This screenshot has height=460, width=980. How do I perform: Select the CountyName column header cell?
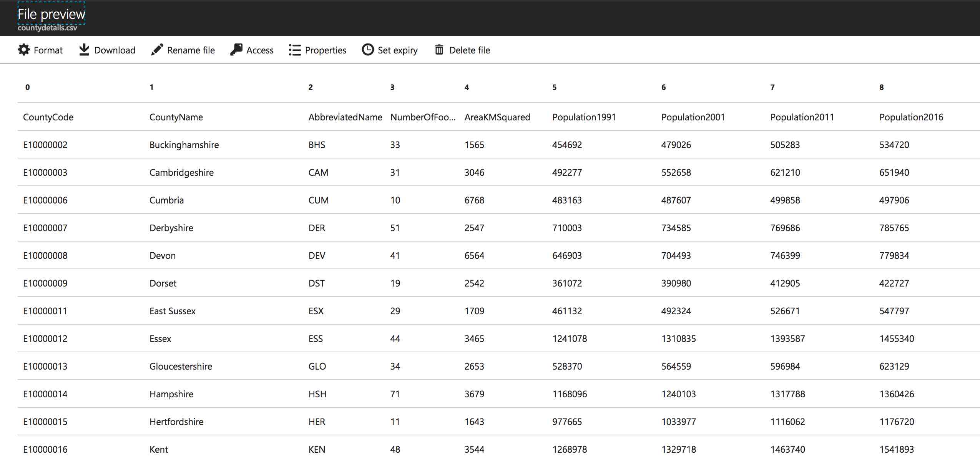coord(176,117)
